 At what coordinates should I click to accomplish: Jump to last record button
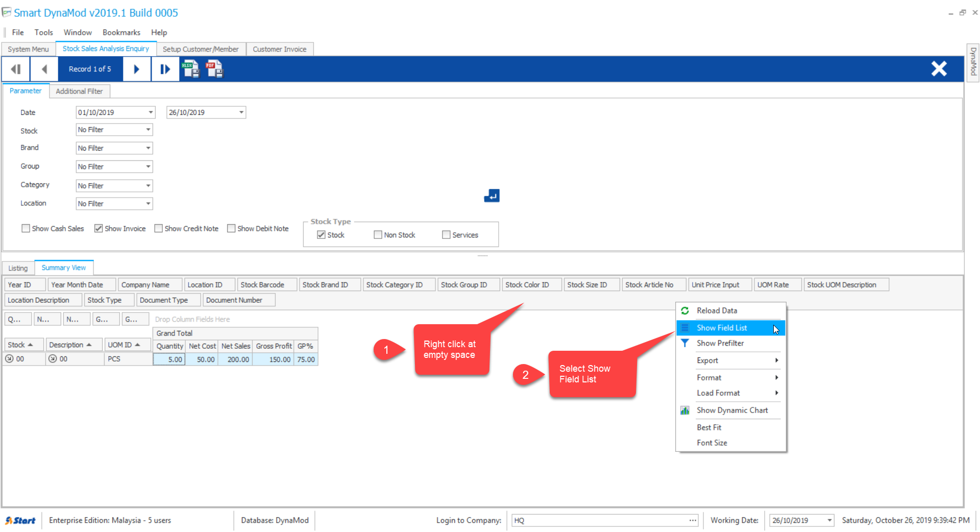(165, 69)
